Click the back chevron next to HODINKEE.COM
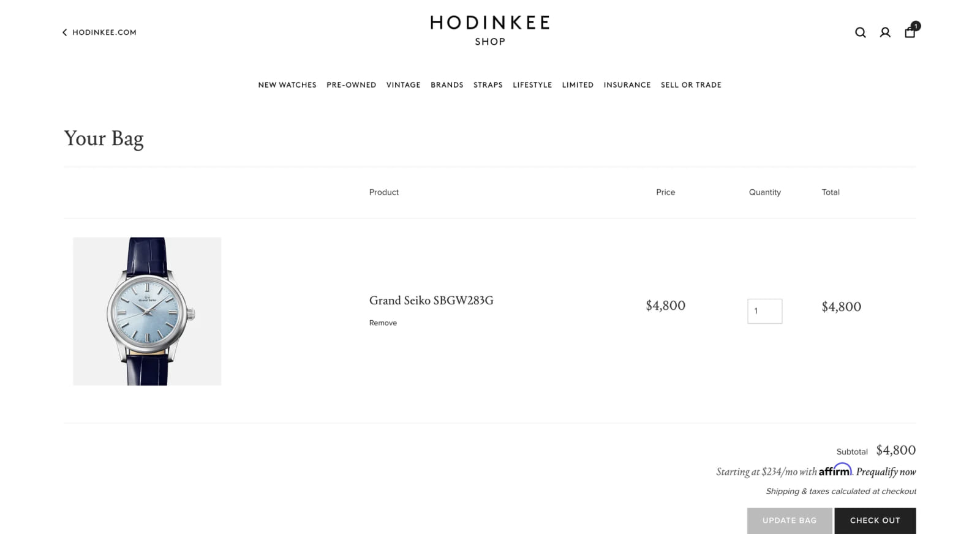The image size is (980, 551). [x=64, y=32]
